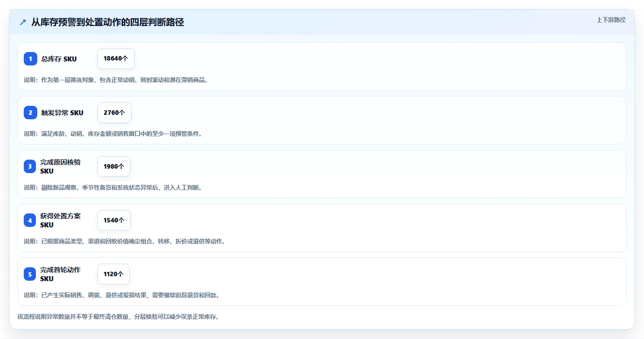Click the description starting 作为第一层筛选对象
644x339 pixels.
(x=116, y=80)
